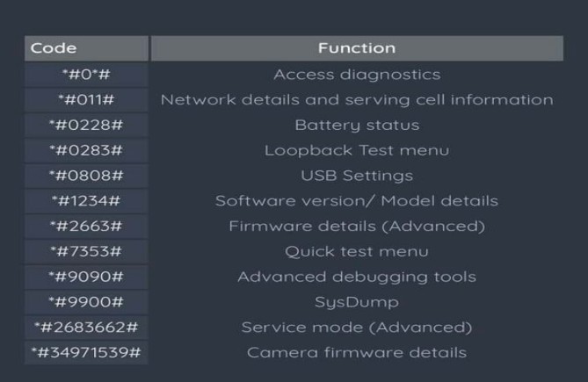Select the *#2663# code cell
This screenshot has width=588, height=382.
[87, 227]
